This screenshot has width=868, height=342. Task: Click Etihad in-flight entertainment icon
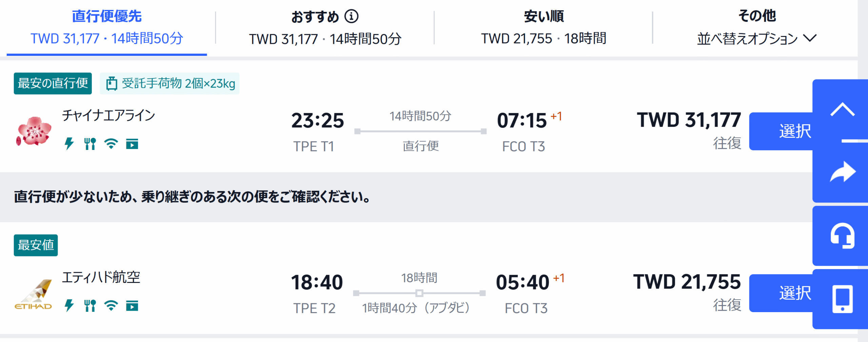point(132,306)
